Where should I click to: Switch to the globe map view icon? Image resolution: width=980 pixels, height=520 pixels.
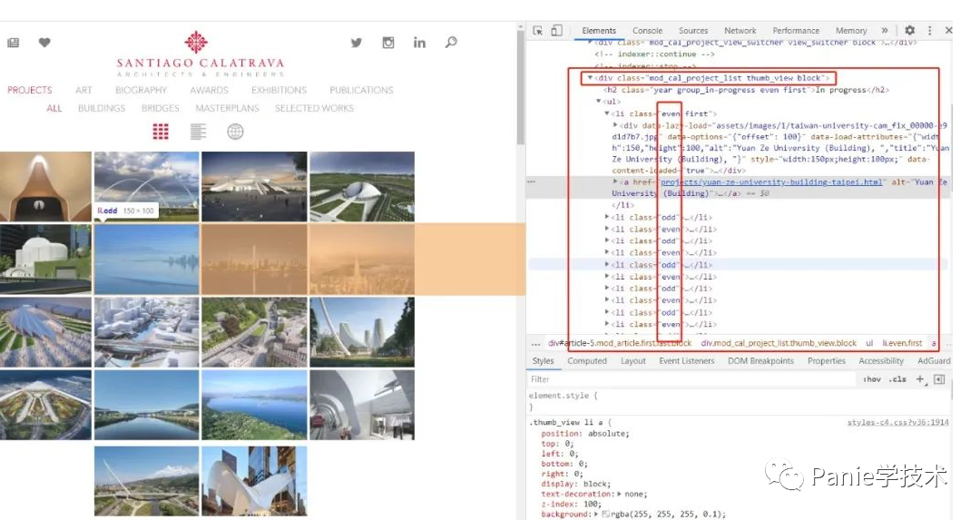[235, 132]
